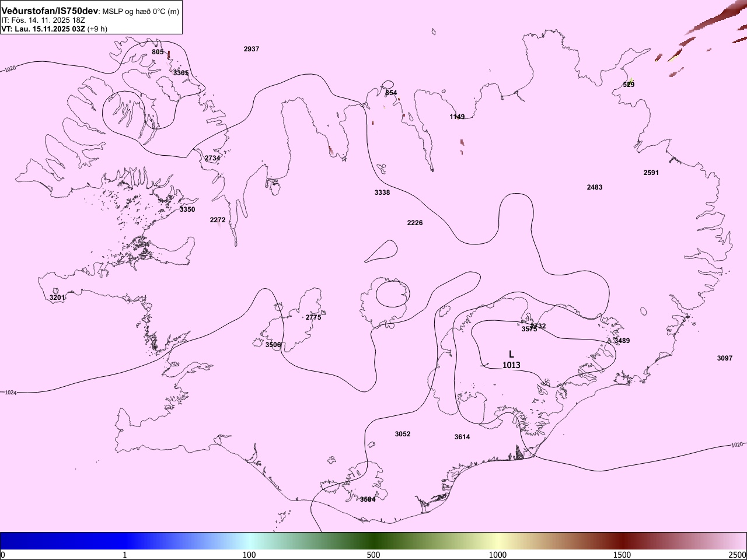Click the 0 tick on the colour bar

(3, 555)
